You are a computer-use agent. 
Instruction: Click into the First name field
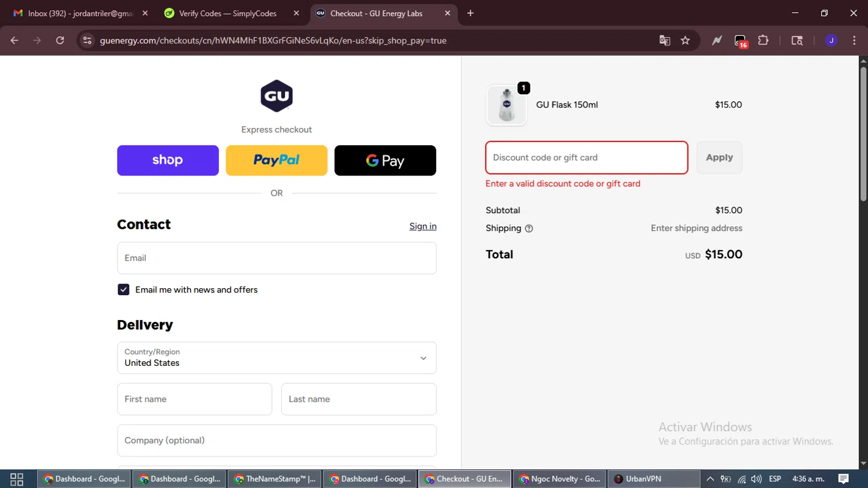pos(194,399)
